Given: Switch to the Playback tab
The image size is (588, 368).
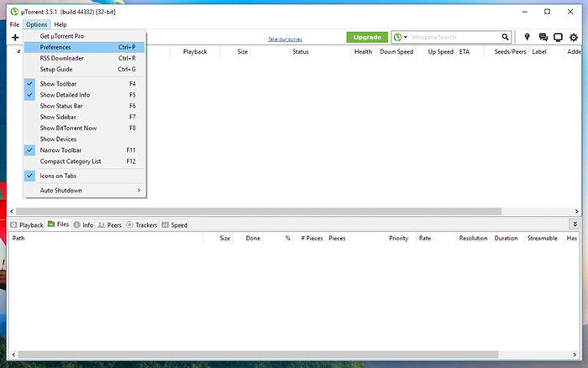Looking at the screenshot, I should (x=27, y=224).
